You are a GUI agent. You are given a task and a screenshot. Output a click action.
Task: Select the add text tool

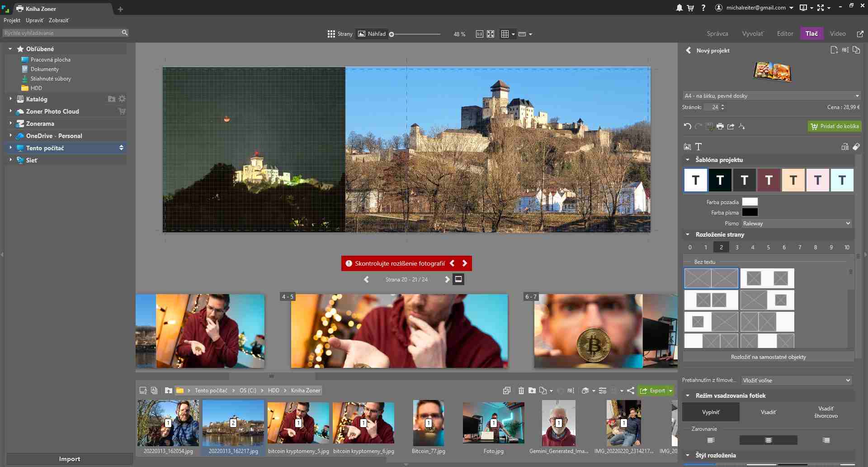pyautogui.click(x=698, y=147)
